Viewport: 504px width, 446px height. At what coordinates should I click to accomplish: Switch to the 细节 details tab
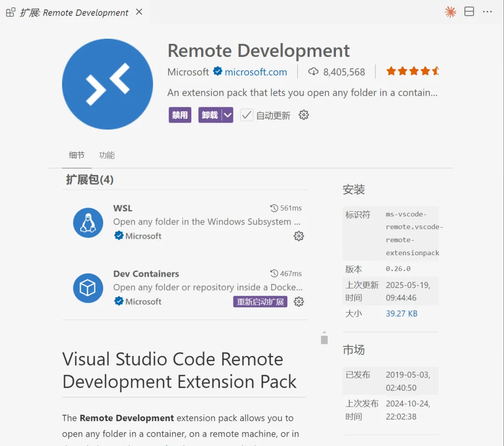coord(77,155)
